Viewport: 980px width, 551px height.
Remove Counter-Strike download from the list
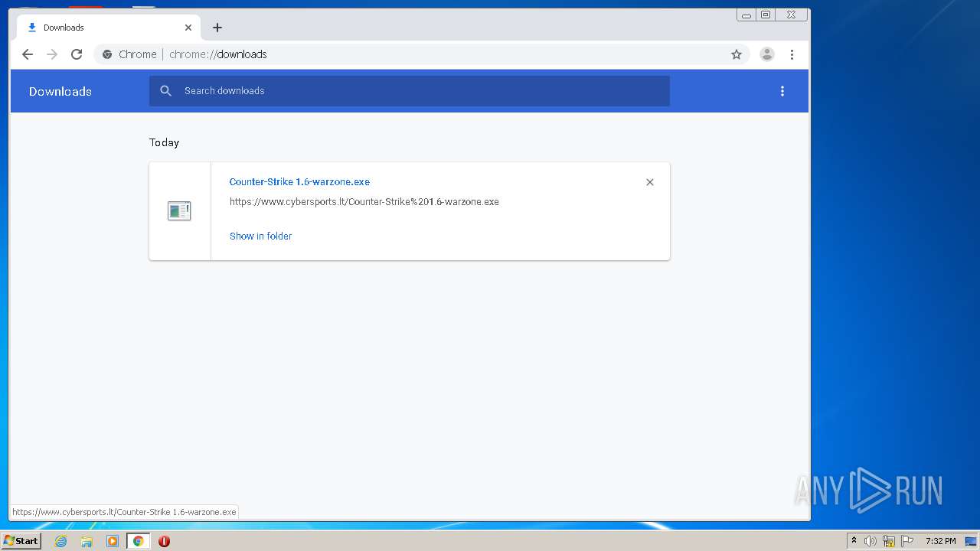point(650,182)
